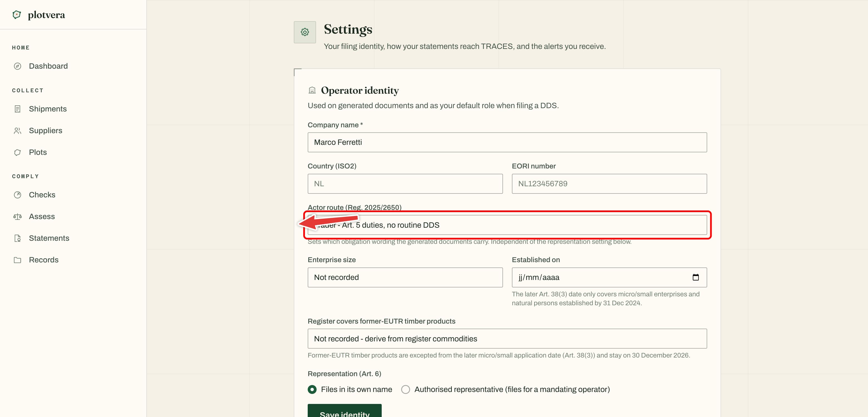Open the Dashboard compass icon
Image resolution: width=868 pixels, height=417 pixels.
point(18,66)
